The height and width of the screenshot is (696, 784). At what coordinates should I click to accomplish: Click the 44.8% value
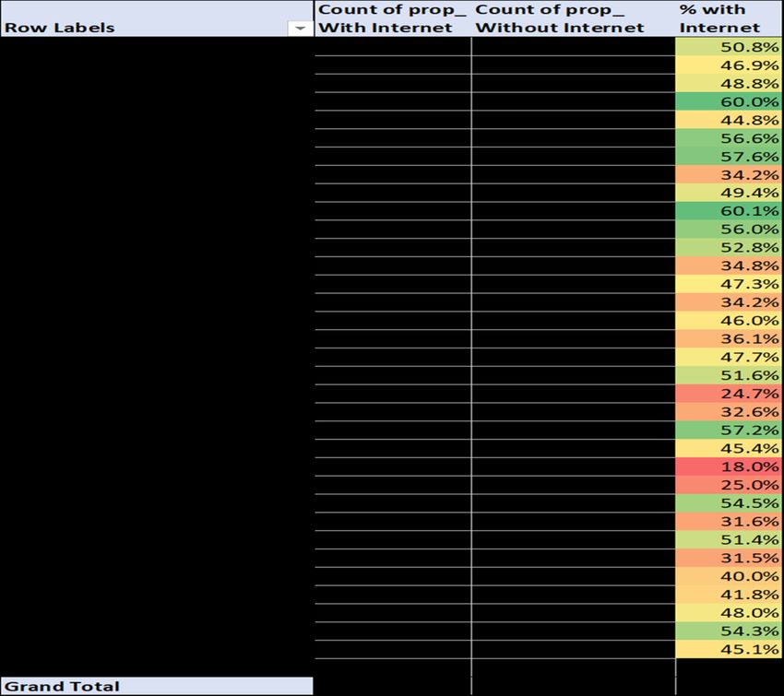[x=728, y=120]
